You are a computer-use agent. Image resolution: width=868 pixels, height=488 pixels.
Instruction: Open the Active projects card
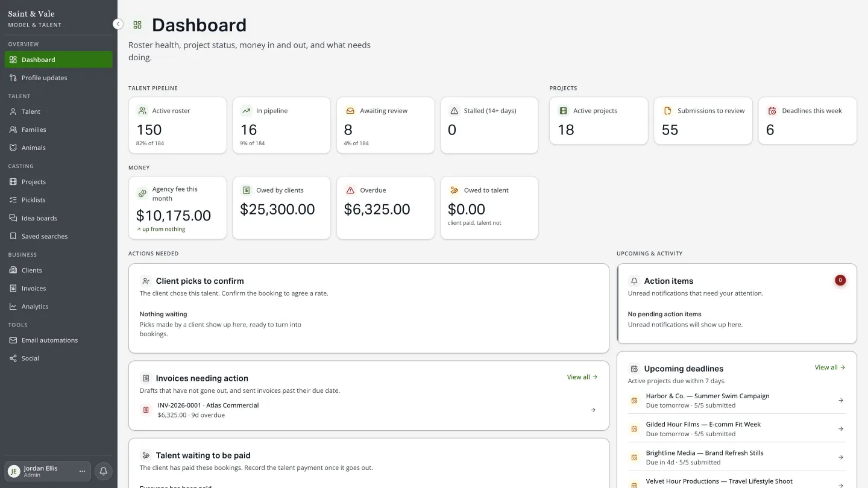[599, 121]
